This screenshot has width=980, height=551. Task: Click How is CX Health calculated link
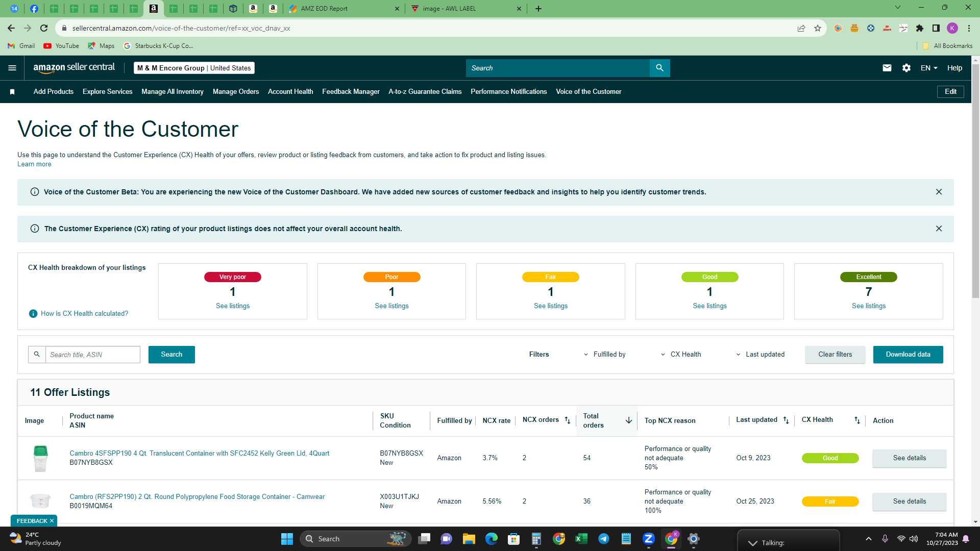point(85,314)
